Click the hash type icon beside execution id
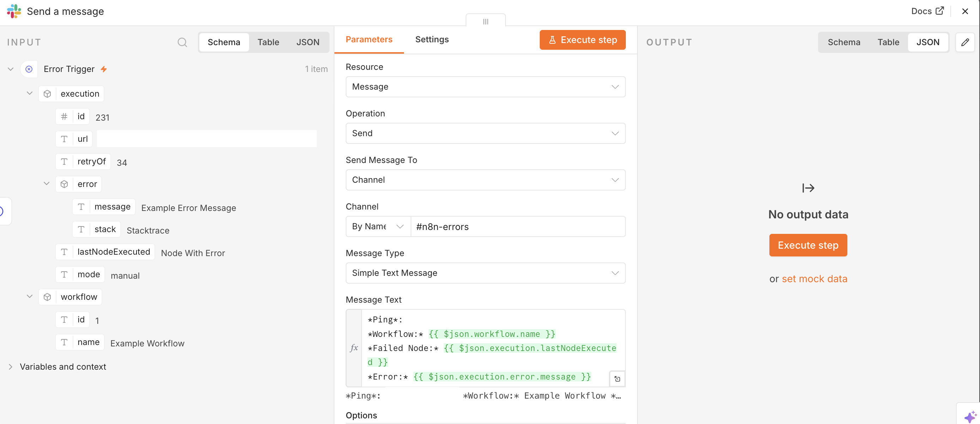The height and width of the screenshot is (424, 980). [64, 116]
